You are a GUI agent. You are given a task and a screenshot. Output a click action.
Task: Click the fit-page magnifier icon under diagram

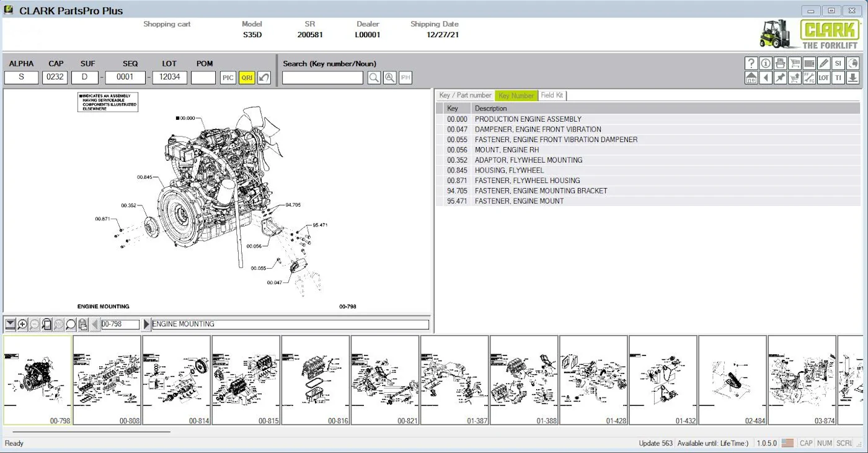click(46, 324)
